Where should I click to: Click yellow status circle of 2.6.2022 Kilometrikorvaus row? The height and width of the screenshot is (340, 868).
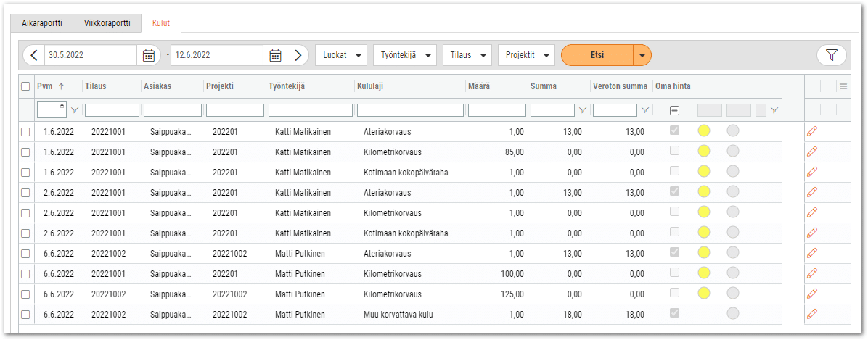[x=704, y=212]
